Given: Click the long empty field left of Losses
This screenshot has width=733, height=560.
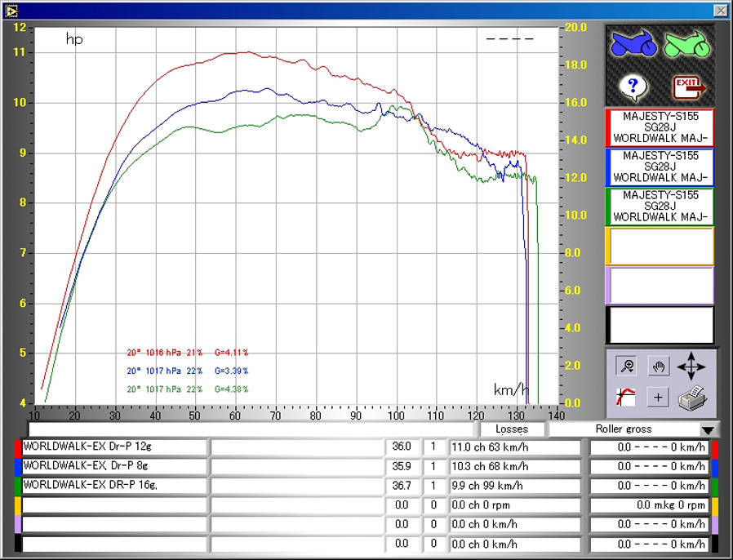Looking at the screenshot, I should coord(251,429).
